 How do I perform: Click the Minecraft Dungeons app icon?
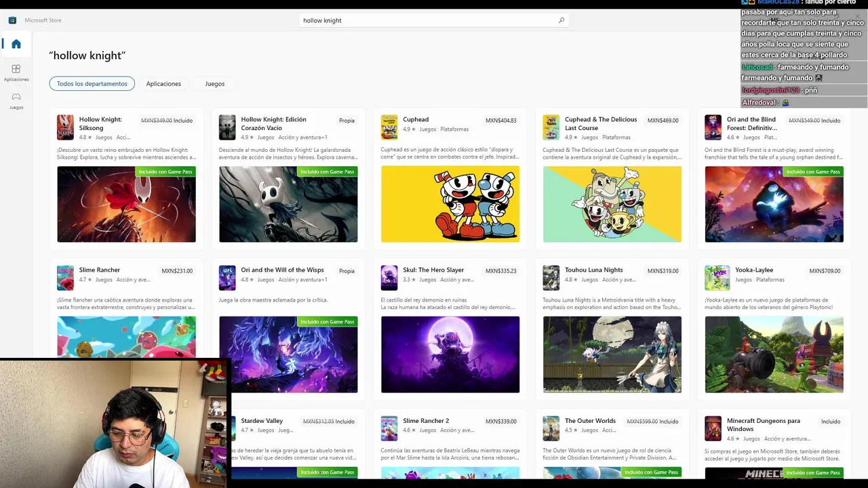[x=713, y=428]
